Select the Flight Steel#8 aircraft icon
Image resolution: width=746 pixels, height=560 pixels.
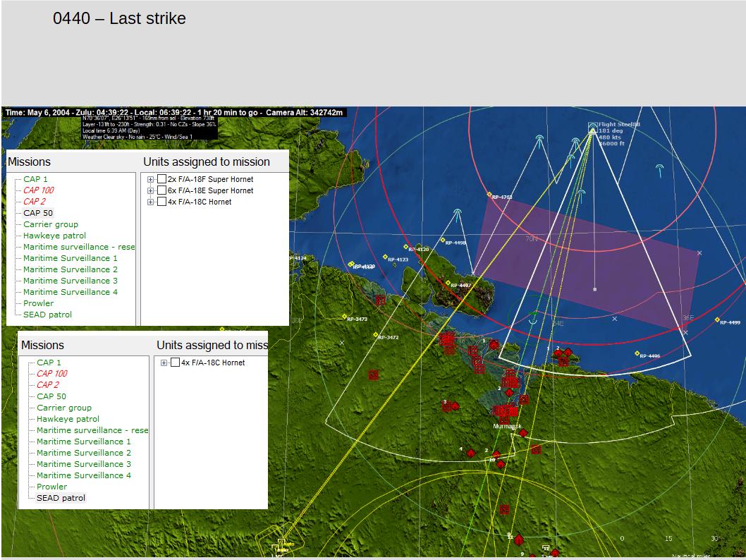pyautogui.click(x=592, y=127)
